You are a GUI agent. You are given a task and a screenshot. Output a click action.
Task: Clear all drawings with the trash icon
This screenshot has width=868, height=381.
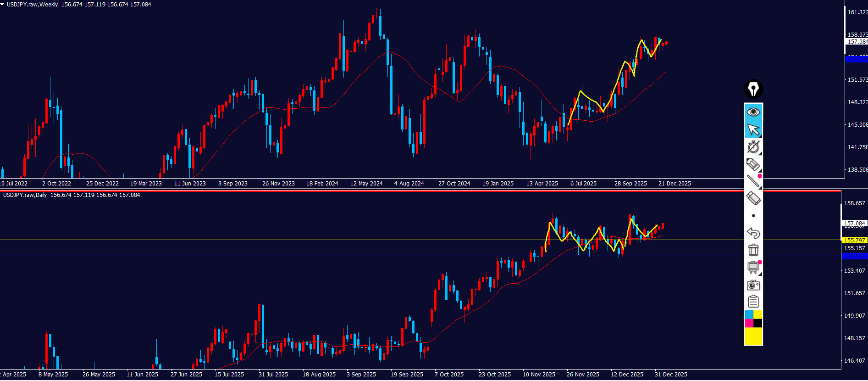click(753, 250)
